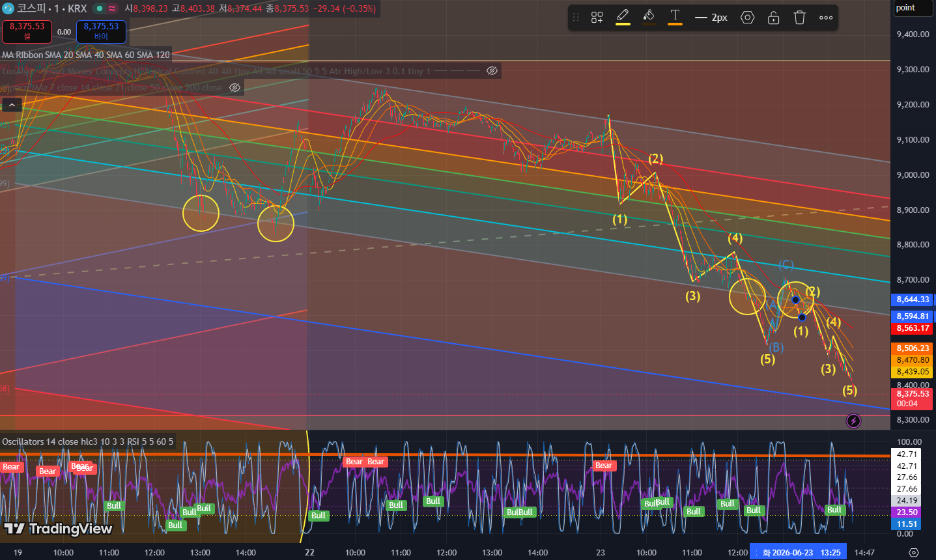This screenshot has height=560, width=936.
Task: Show the hidden LuxAlgo Smart Money indicator
Action: coord(492,71)
